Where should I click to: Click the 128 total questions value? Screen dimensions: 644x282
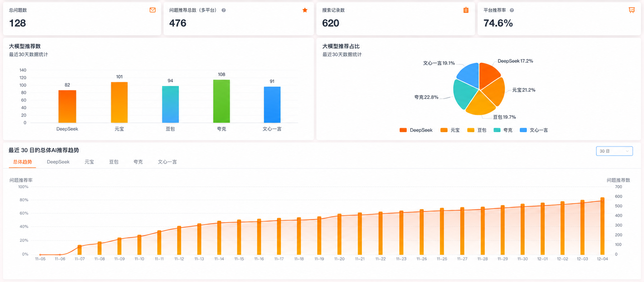pyautogui.click(x=17, y=23)
